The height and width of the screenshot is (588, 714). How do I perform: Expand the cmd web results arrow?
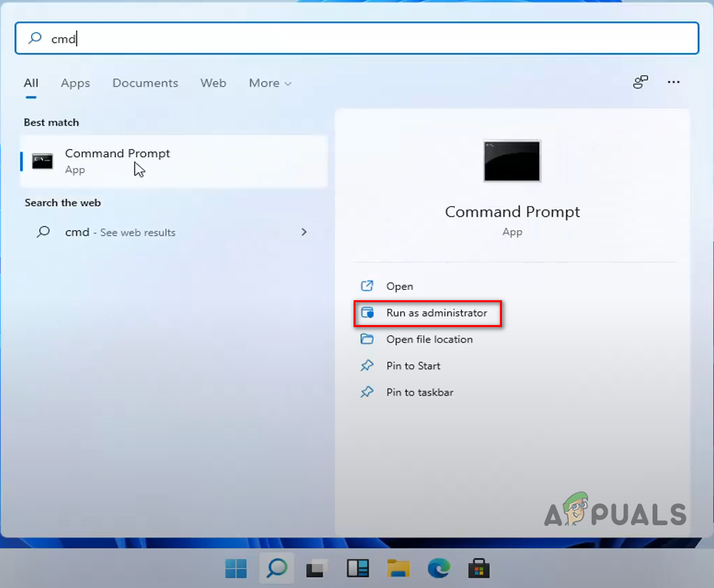[x=305, y=232]
